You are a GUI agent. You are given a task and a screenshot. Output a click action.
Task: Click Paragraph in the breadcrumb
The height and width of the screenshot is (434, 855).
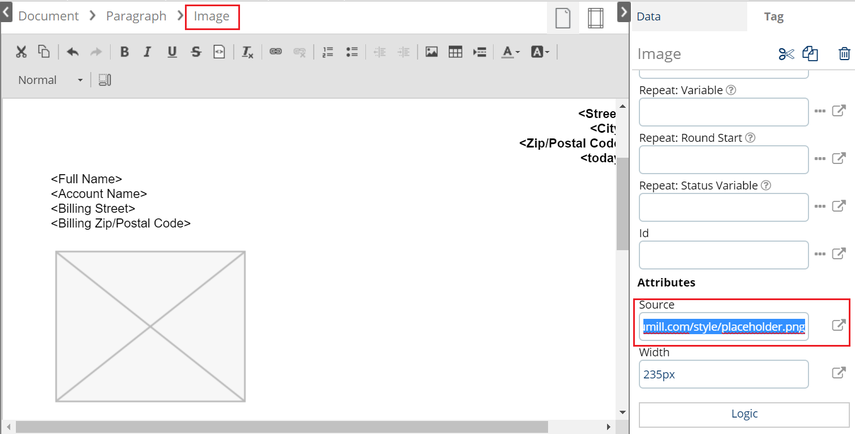[x=133, y=16]
